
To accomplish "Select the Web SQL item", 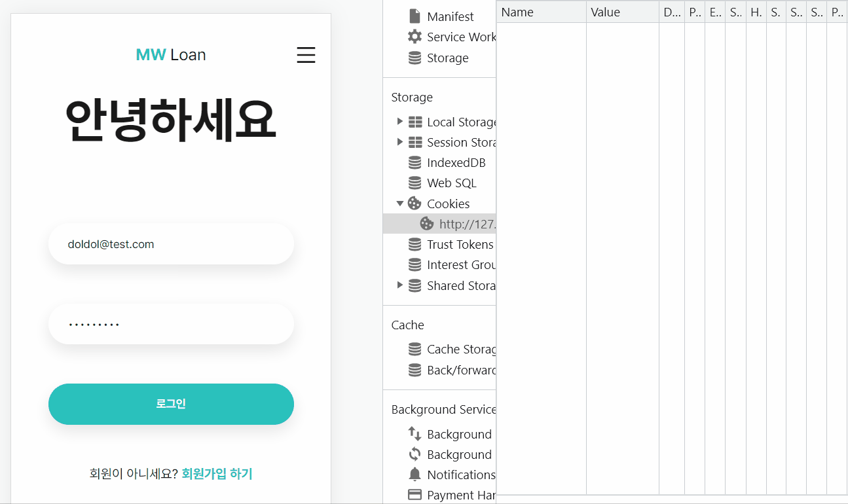I will pos(452,183).
